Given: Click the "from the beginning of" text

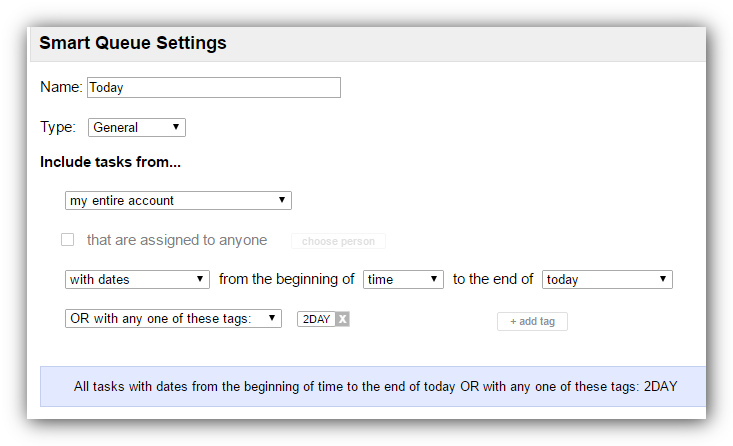Looking at the screenshot, I should click(286, 280).
